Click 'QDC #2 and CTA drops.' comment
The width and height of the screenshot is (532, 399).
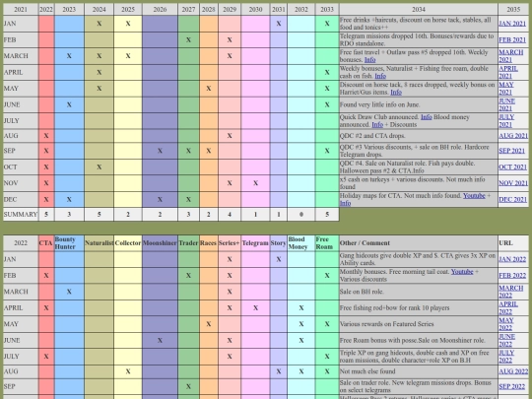[x=372, y=136]
